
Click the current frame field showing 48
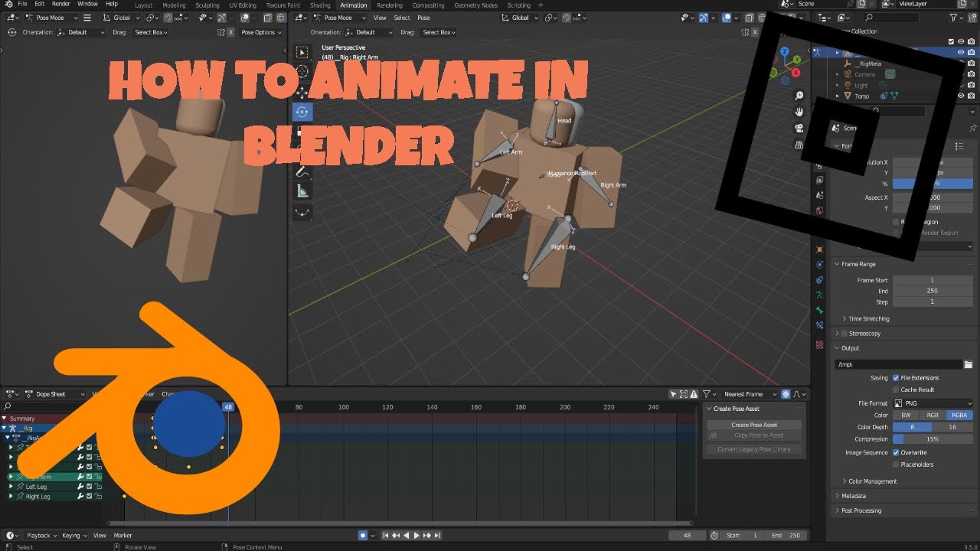(687, 536)
